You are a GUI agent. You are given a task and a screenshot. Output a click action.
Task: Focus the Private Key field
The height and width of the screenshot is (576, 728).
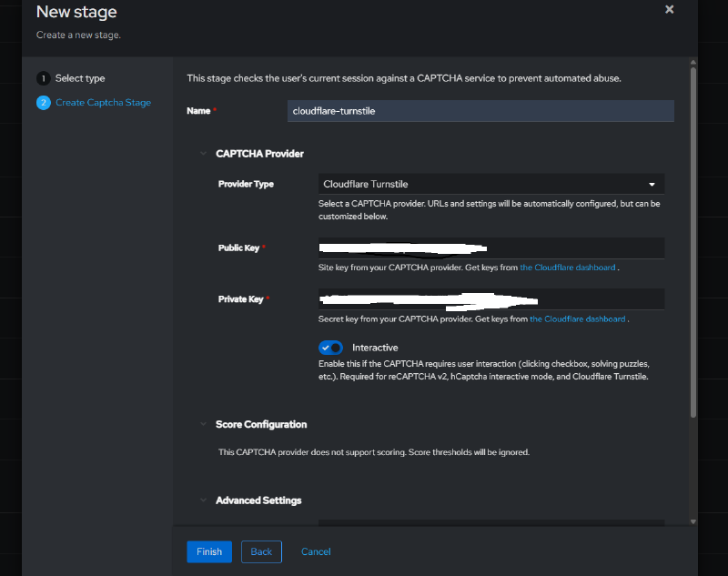491,299
